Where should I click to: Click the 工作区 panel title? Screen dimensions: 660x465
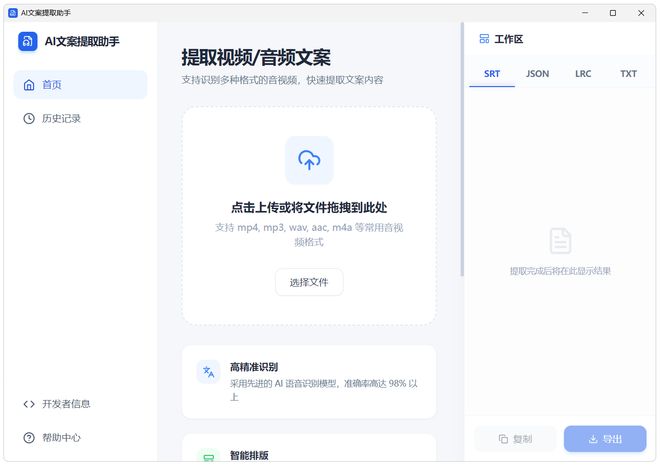[x=508, y=39]
